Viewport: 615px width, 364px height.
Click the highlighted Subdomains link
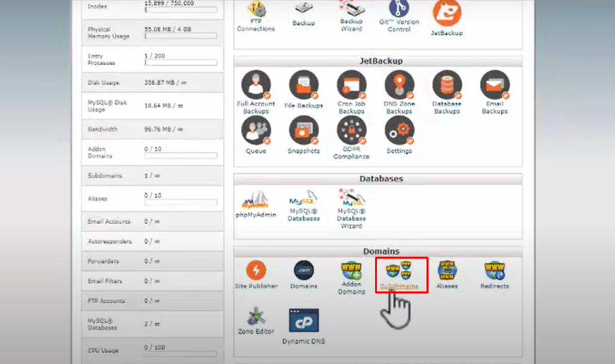399,275
